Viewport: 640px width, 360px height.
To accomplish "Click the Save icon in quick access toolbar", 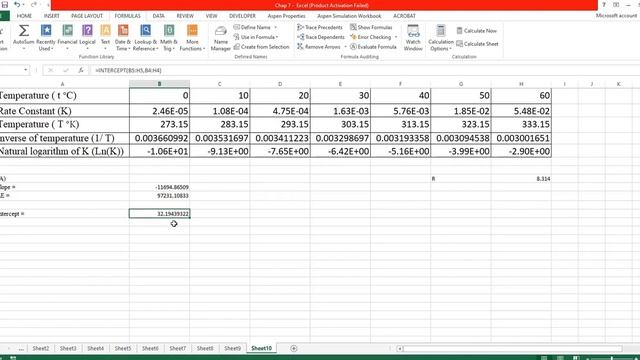I will tap(4, 5).
